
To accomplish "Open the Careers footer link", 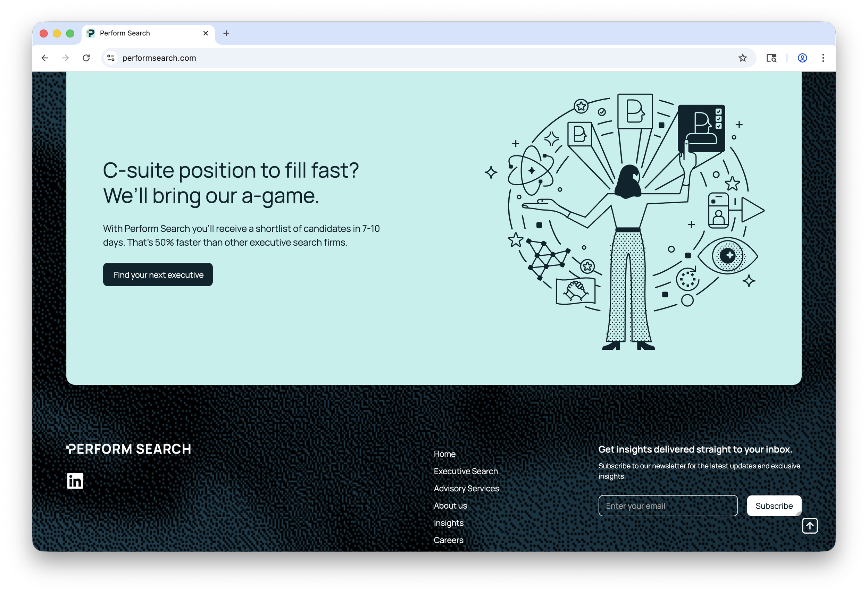I will [449, 540].
